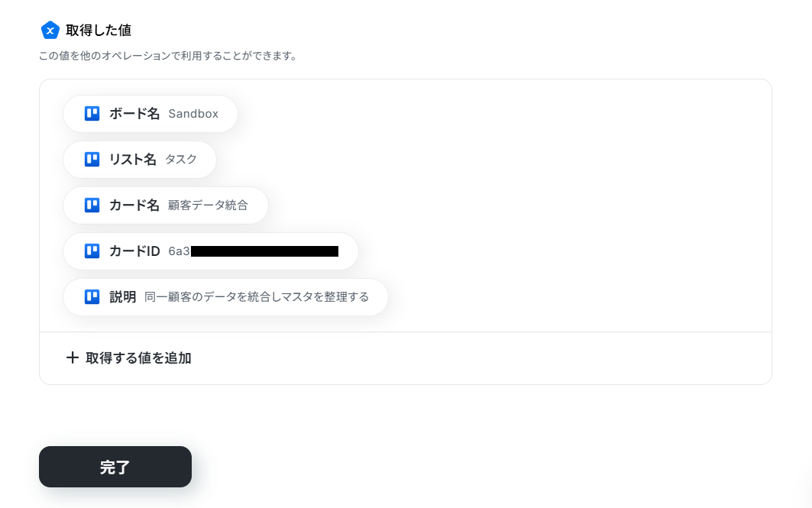This screenshot has height=508, width=812.
Task: Click the Trello icon beside リスト名
Action: (x=92, y=160)
